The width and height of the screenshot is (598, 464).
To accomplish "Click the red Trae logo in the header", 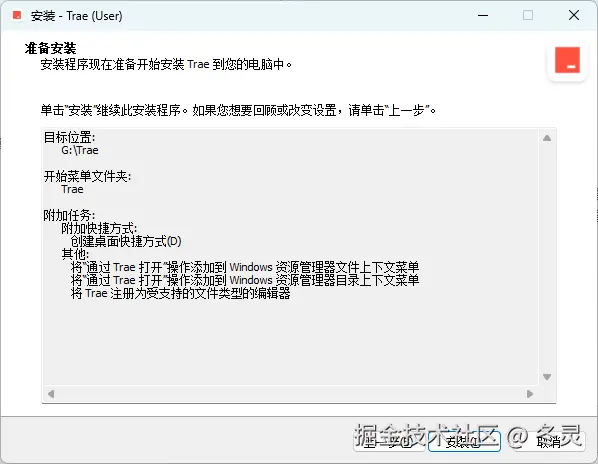I will point(567,60).
